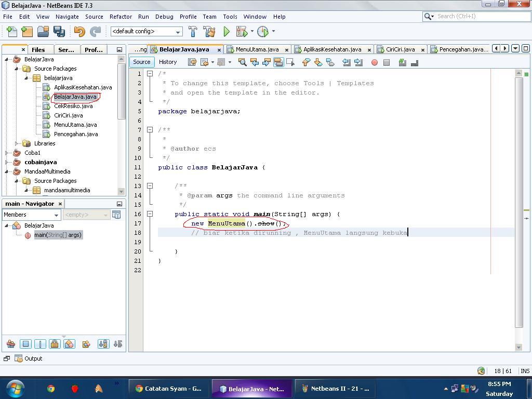Expand the Libraries tree node
532x399 pixels.
tap(17, 143)
